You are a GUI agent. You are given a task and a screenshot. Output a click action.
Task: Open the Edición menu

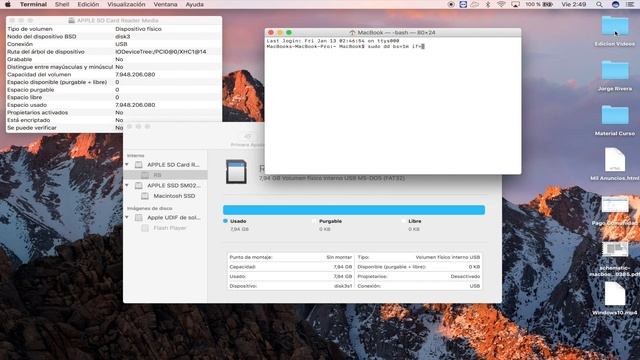pos(88,4)
